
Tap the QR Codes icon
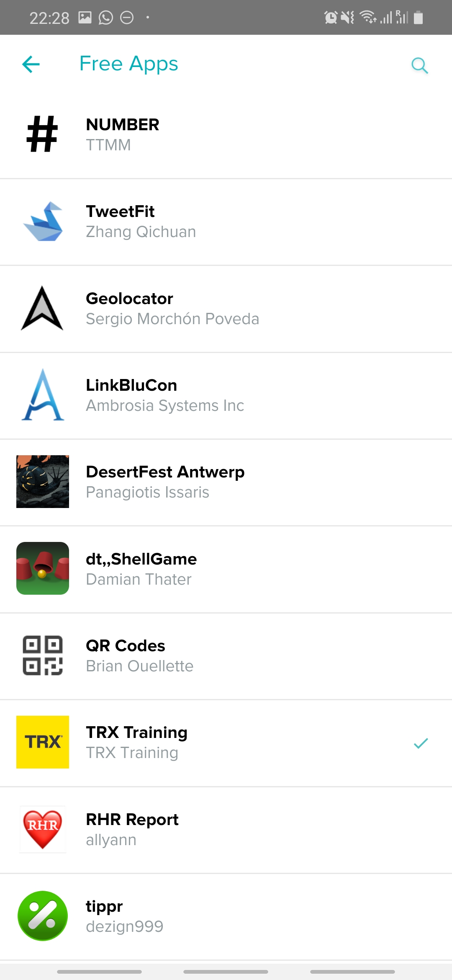(43, 655)
